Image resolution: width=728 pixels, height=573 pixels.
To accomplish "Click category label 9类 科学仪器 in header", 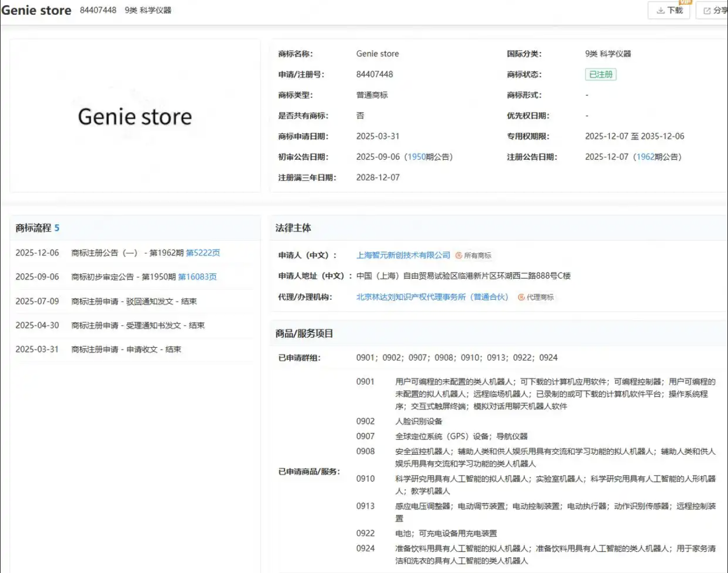I will (x=149, y=9).
